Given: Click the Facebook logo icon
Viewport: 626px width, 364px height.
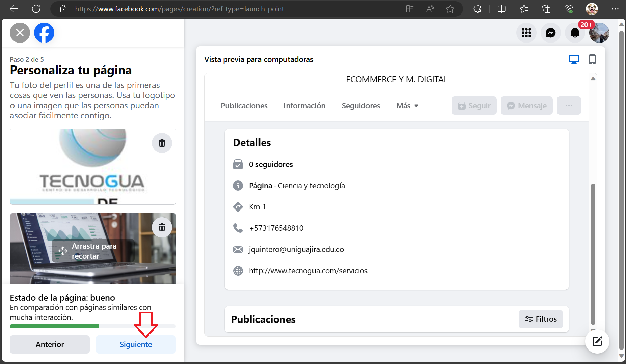Looking at the screenshot, I should (x=44, y=33).
